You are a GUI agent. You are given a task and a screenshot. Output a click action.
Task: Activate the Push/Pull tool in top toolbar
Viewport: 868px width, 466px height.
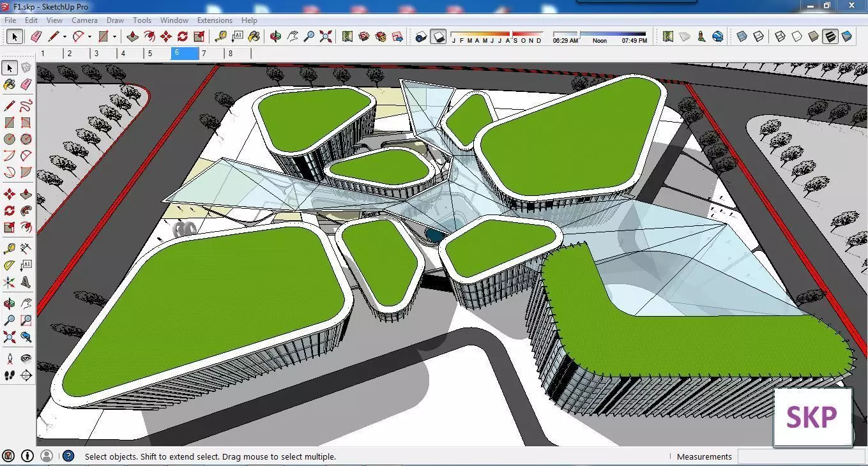tap(133, 36)
